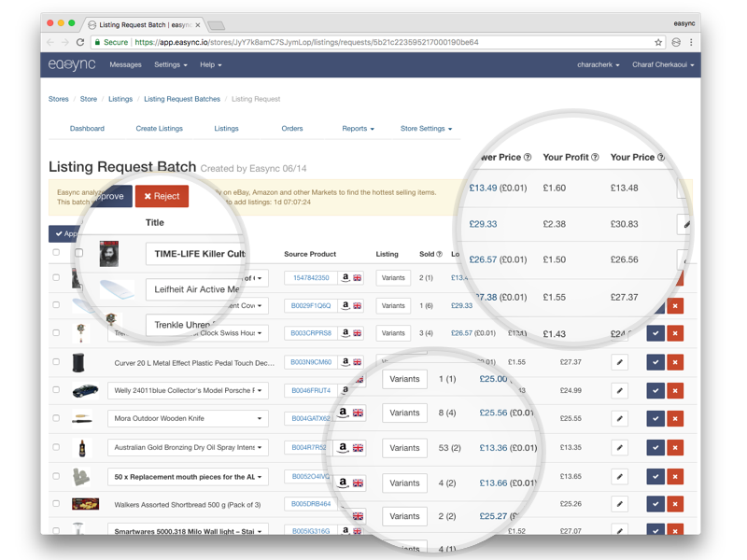Reject the Walkers Assorted Shortbread listing

click(675, 504)
